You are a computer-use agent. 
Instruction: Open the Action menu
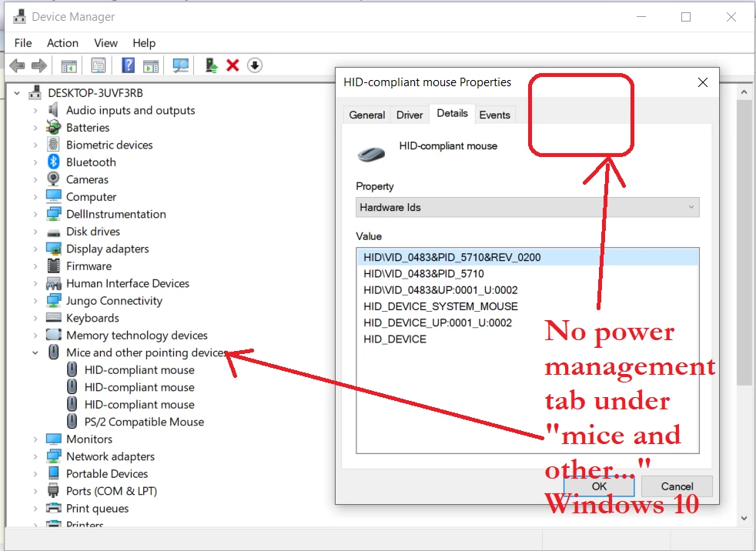tap(62, 43)
